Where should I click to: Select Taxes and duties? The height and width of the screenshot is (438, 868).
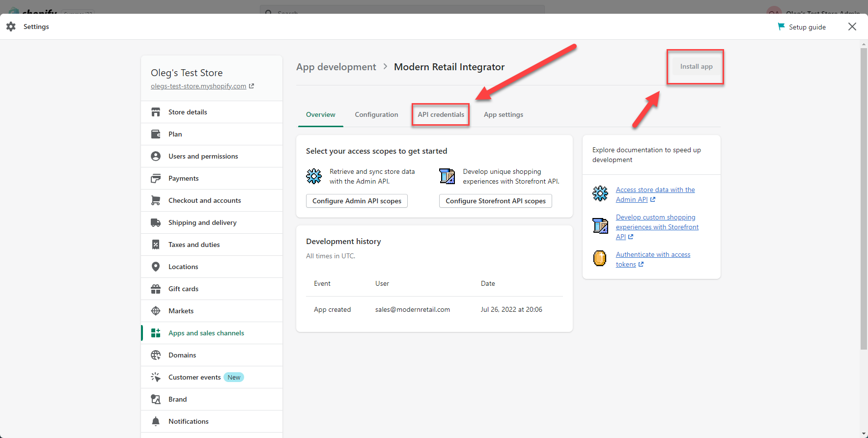point(212,245)
